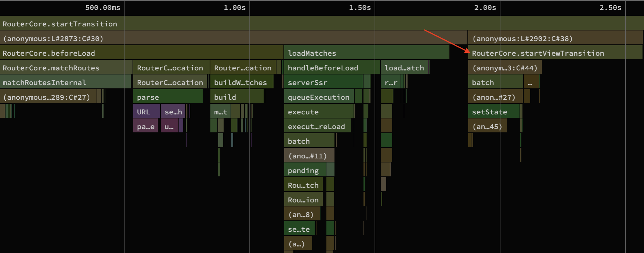Select the se…te frame
The width and height of the screenshot is (644, 253).
point(299,229)
